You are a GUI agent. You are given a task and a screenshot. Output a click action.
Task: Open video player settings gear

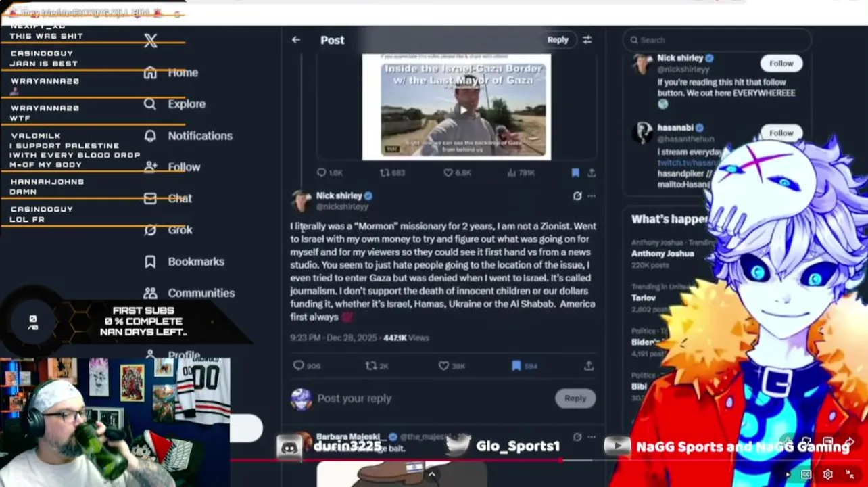pyautogui.click(x=827, y=475)
